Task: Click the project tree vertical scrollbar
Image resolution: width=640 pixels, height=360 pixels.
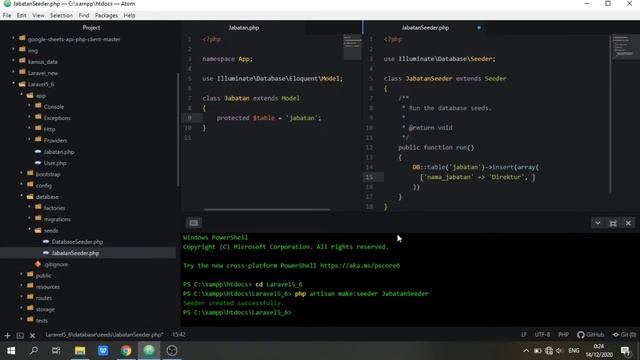Action: 178,129
